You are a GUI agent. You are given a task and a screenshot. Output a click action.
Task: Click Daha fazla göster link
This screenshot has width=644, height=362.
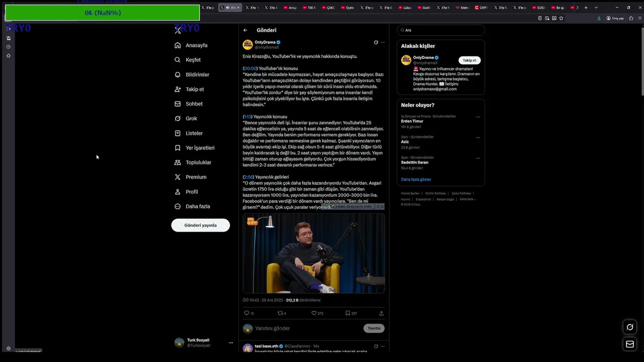[416, 179]
